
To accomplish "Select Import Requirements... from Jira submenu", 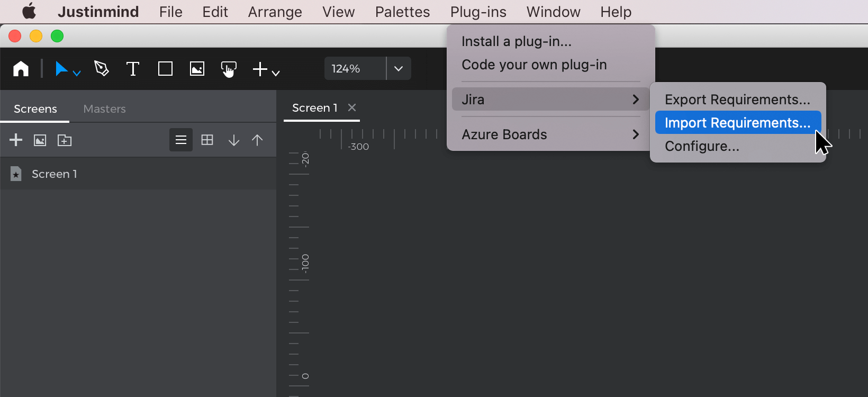I will 738,123.
